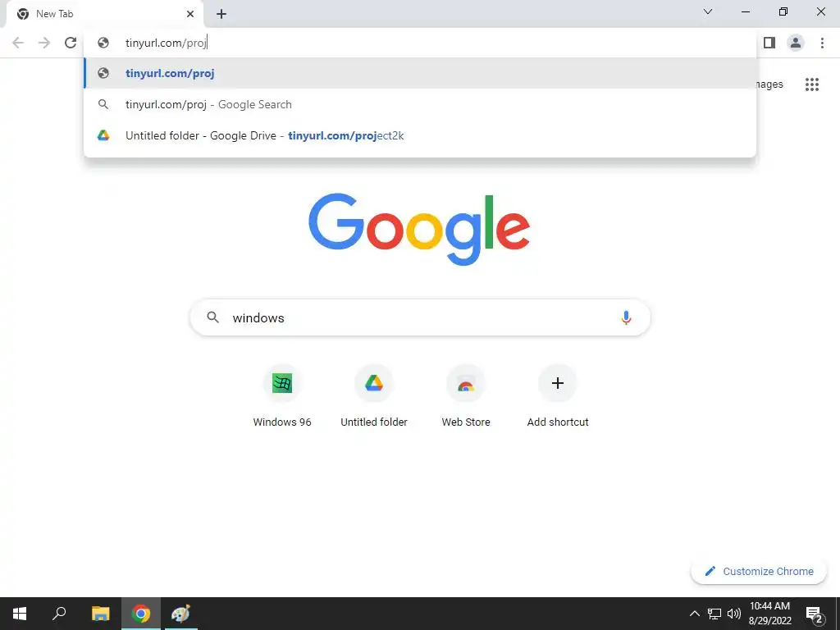Viewport: 840px width, 630px height.
Task: Open the taskbar clock and date
Action: point(769,614)
